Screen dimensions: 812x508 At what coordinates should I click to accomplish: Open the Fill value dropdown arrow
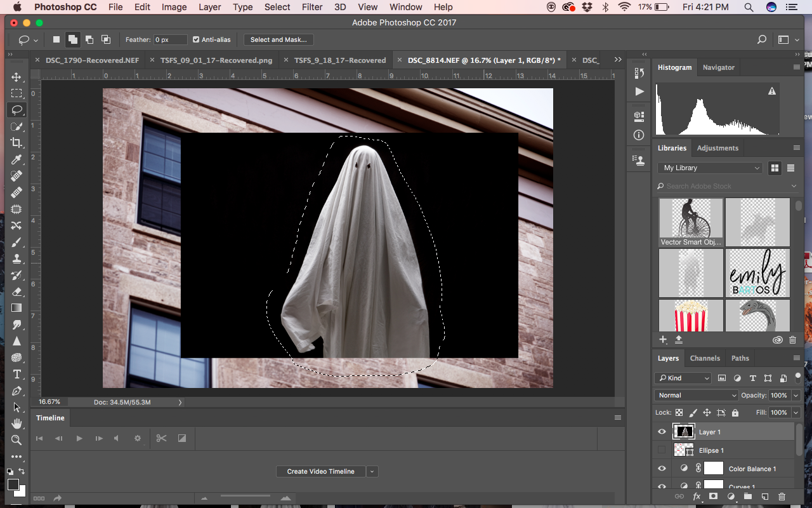pyautogui.click(x=796, y=413)
